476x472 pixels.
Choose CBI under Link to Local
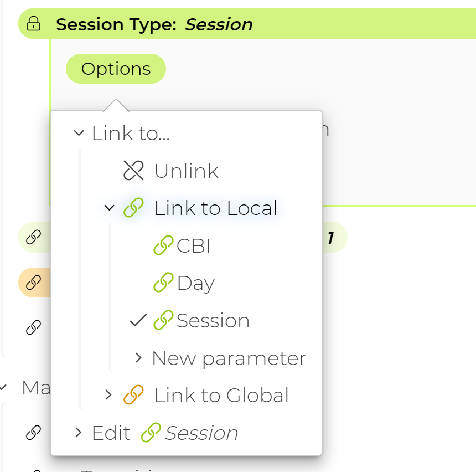coord(193,245)
